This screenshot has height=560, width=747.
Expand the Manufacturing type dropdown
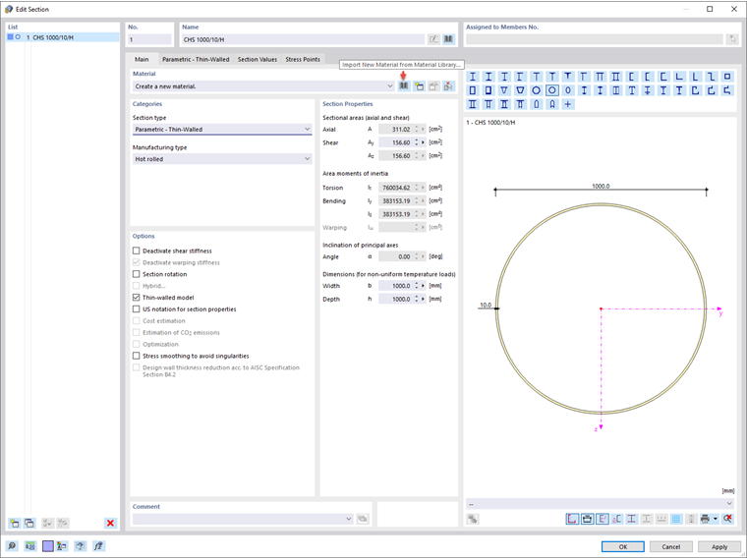222,158
